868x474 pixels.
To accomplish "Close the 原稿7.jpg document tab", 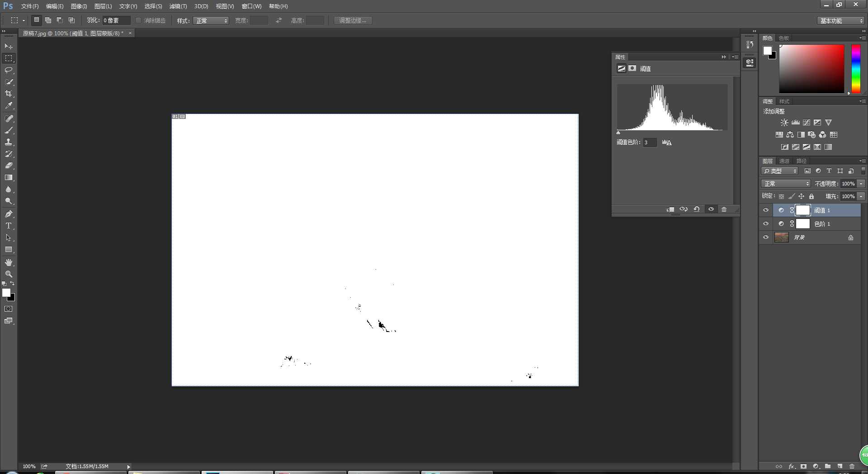I will point(130,33).
